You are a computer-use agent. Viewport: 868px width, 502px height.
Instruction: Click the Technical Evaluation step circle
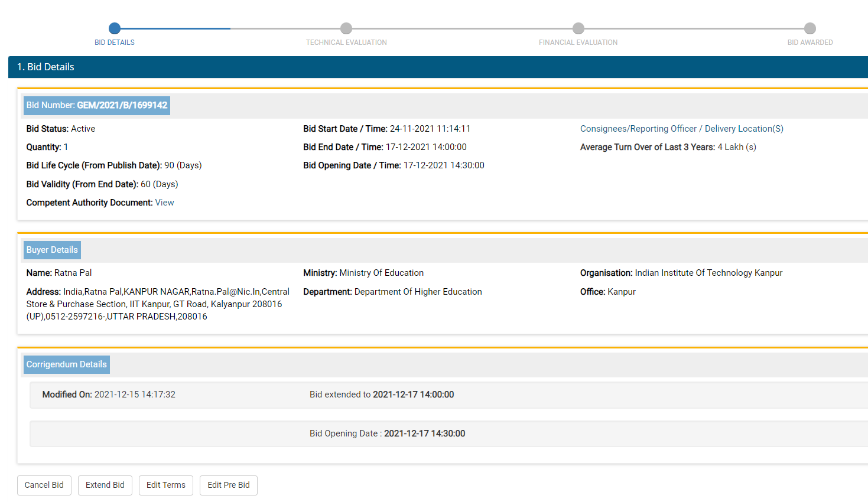pyautogui.click(x=346, y=28)
